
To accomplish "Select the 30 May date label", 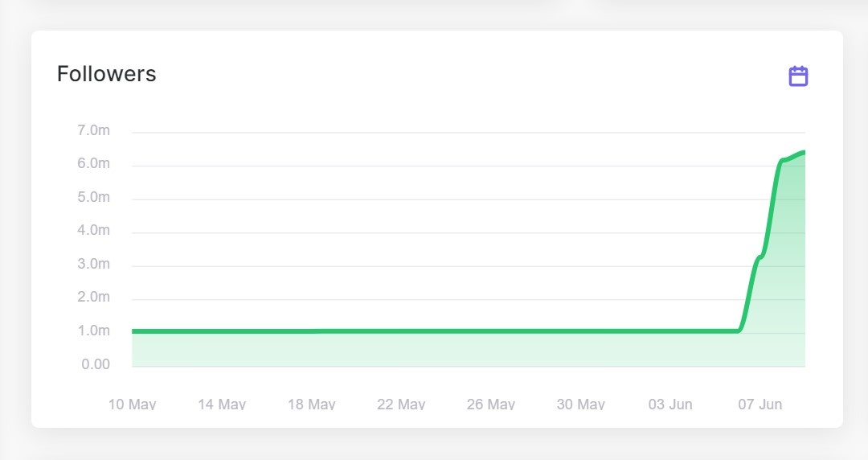I will 581,404.
